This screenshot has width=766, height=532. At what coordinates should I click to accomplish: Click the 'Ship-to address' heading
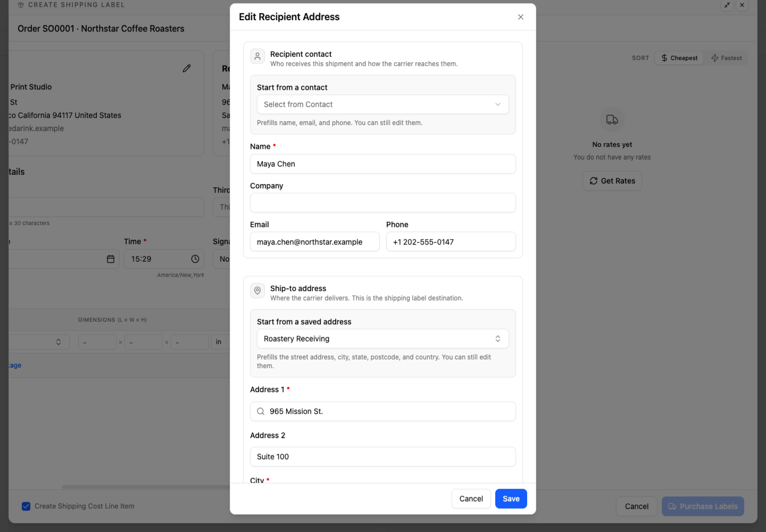pyautogui.click(x=298, y=288)
